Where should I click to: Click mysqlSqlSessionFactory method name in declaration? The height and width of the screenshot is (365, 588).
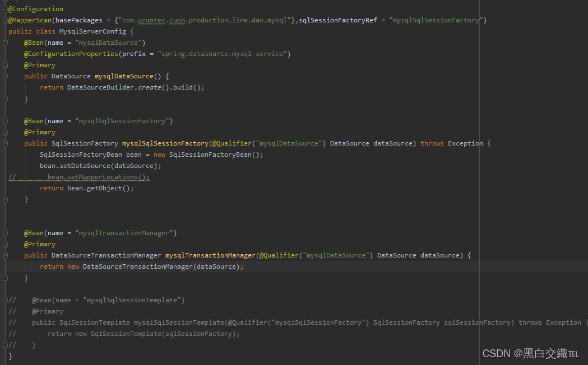[165, 143]
